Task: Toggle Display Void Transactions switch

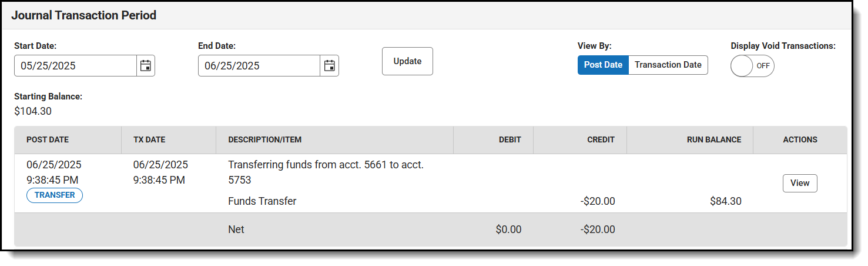Action: coord(752,66)
